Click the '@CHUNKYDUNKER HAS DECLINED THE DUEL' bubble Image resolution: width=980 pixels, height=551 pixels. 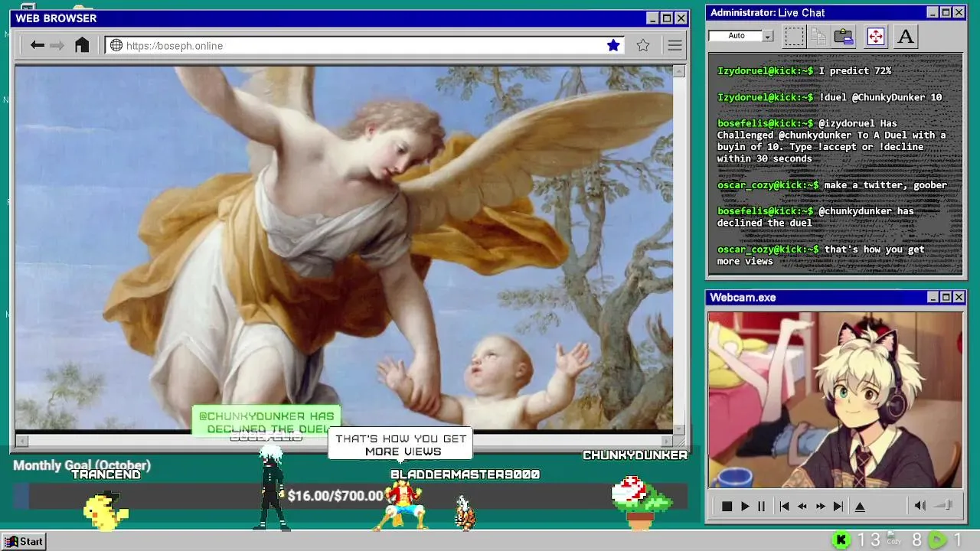[266, 422]
